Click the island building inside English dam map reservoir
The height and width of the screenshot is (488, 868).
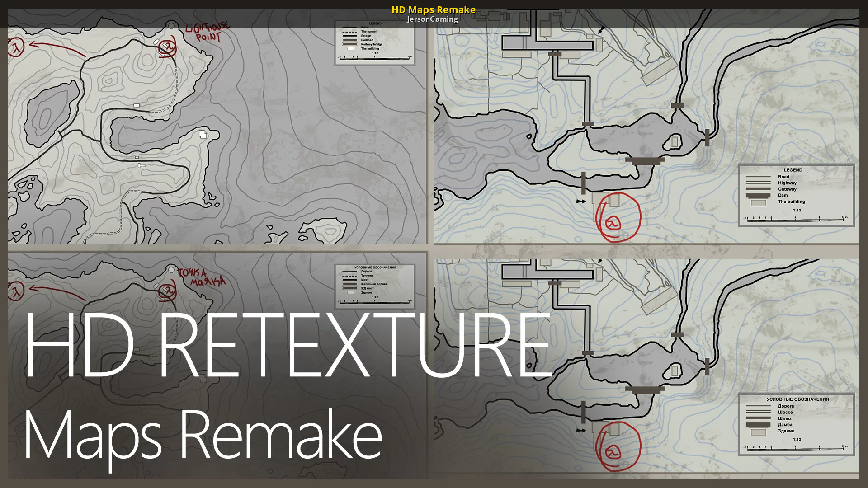click(675, 142)
